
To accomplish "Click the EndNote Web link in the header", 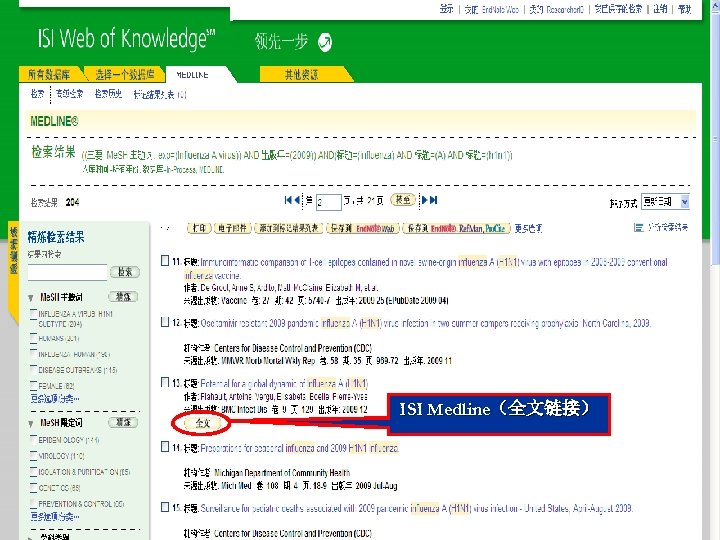I will click(492, 9).
